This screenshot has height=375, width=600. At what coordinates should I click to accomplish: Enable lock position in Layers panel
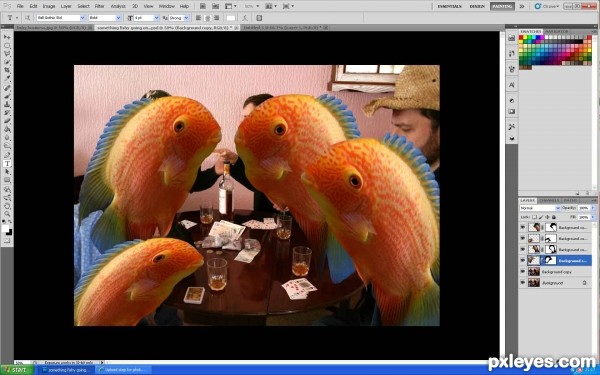(547, 217)
